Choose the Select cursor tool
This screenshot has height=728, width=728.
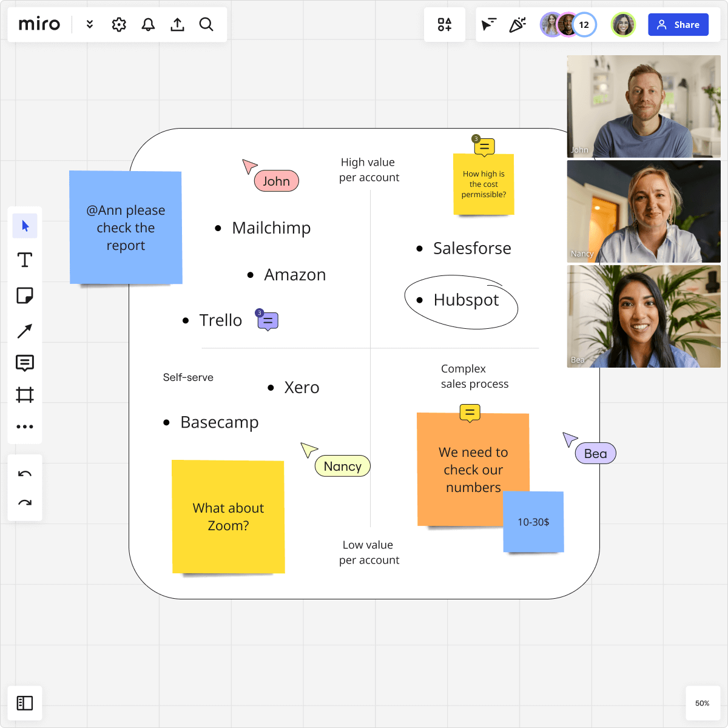point(25,226)
